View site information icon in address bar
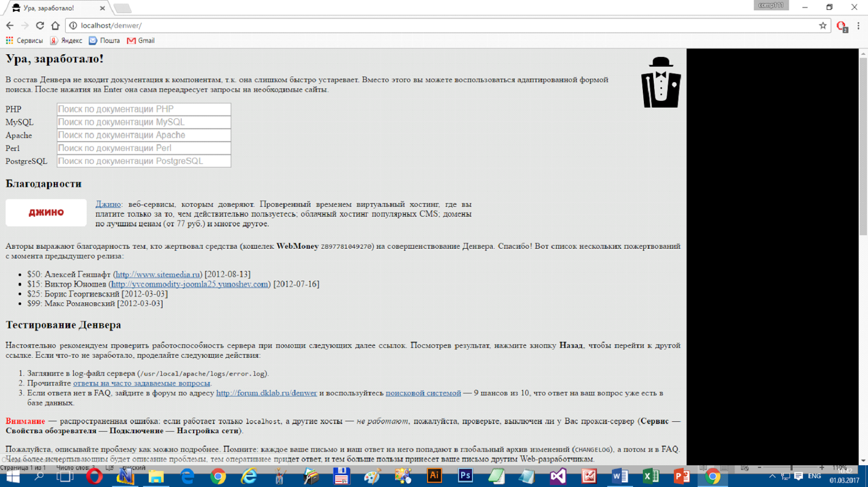The width and height of the screenshot is (868, 487). 73,26
